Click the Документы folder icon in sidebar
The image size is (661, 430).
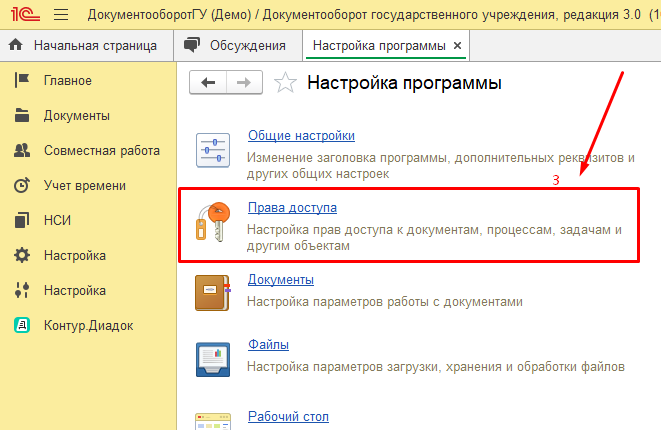tap(22, 115)
